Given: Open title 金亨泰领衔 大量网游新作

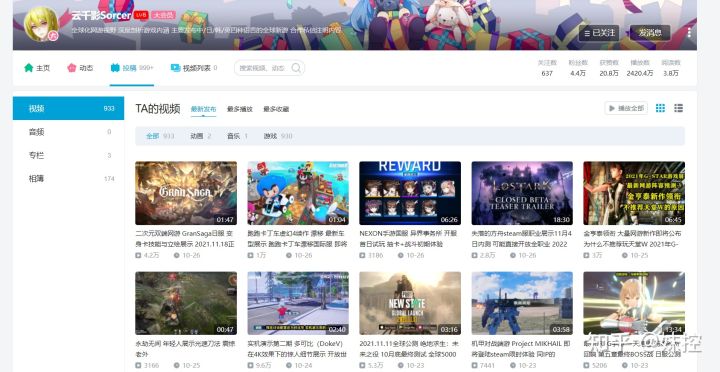Looking at the screenshot, I should 633,239.
